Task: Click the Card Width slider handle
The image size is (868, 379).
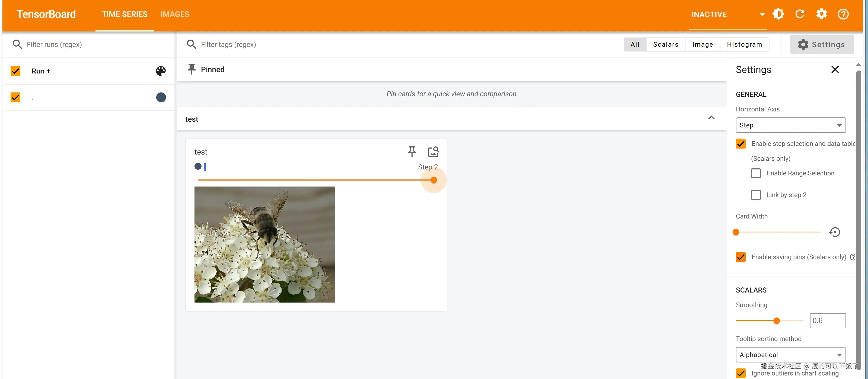Action: tap(736, 232)
